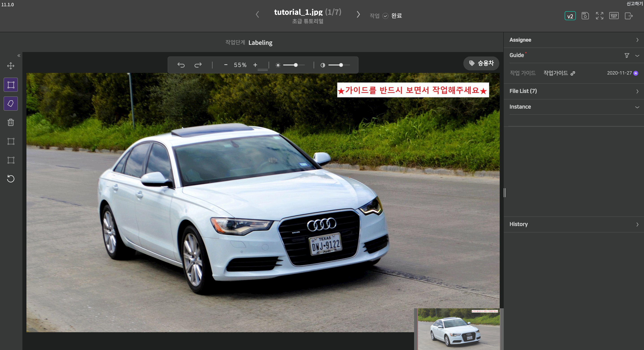Click the panel resize handle beside the image

coord(505,192)
